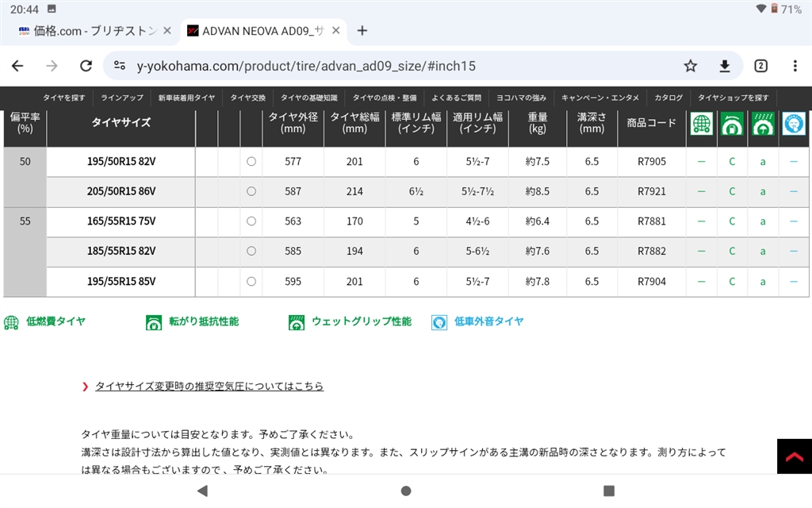Click the low exterior noise icon in table header
Viewport: 812px width, 508px height.
(793, 123)
